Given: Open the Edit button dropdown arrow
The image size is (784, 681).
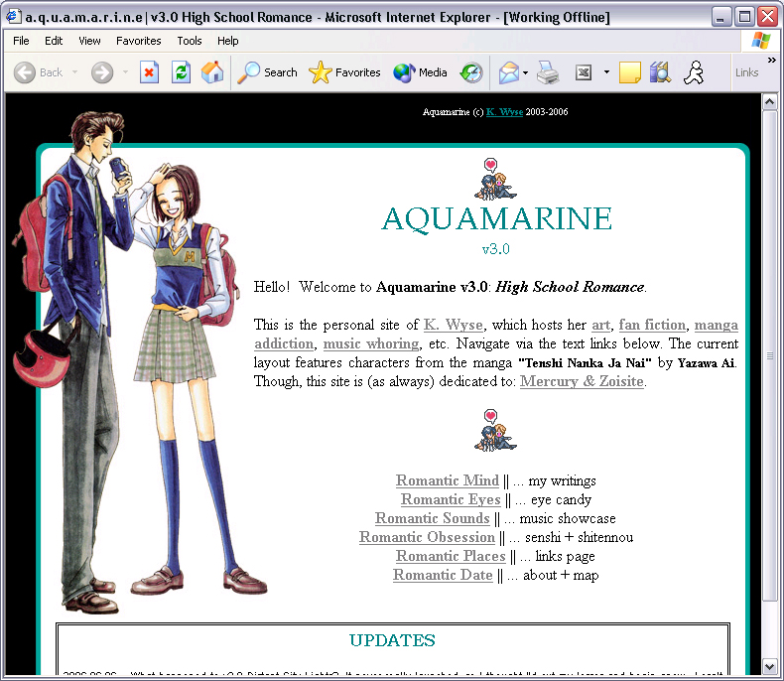Looking at the screenshot, I should pyautogui.click(x=606, y=72).
